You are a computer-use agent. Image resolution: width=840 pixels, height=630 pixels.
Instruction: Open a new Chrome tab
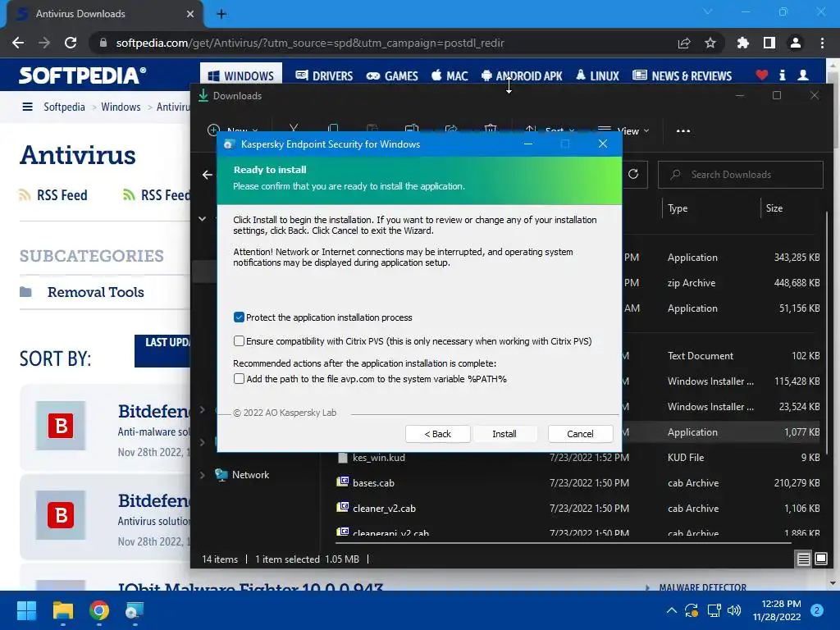click(x=221, y=14)
